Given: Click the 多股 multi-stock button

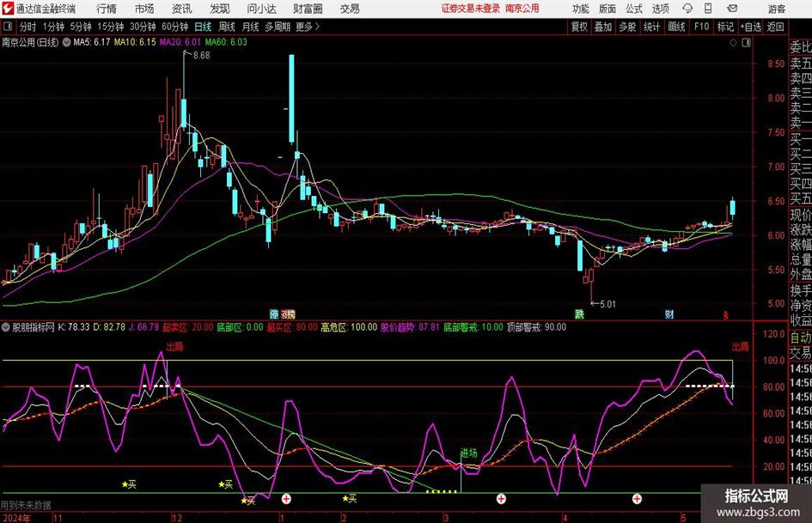Looking at the screenshot, I should click(x=627, y=27).
